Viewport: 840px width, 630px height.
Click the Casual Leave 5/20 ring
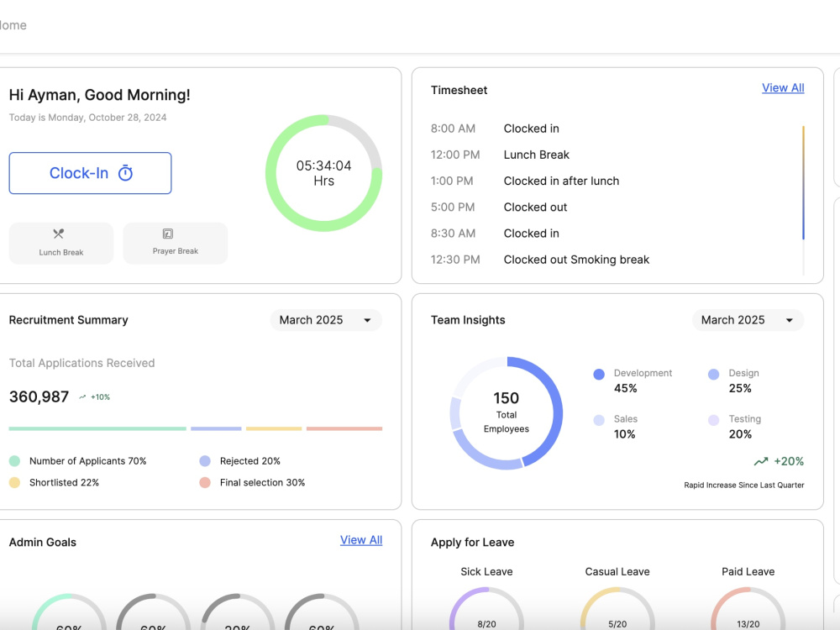pyautogui.click(x=617, y=608)
